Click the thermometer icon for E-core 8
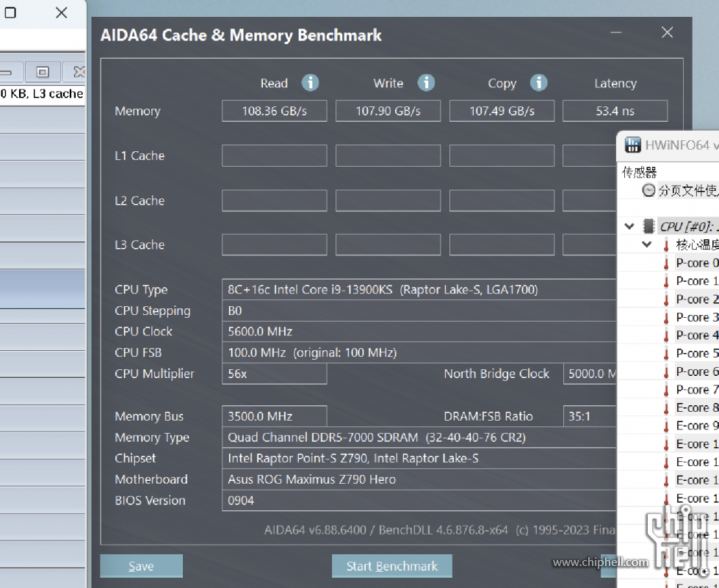Image resolution: width=719 pixels, height=588 pixels. (666, 408)
